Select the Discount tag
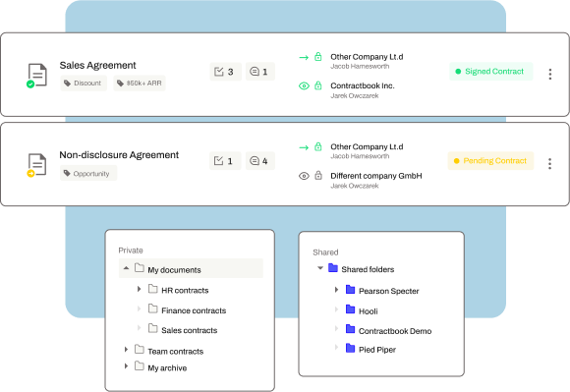The width and height of the screenshot is (570, 392). coord(84,84)
